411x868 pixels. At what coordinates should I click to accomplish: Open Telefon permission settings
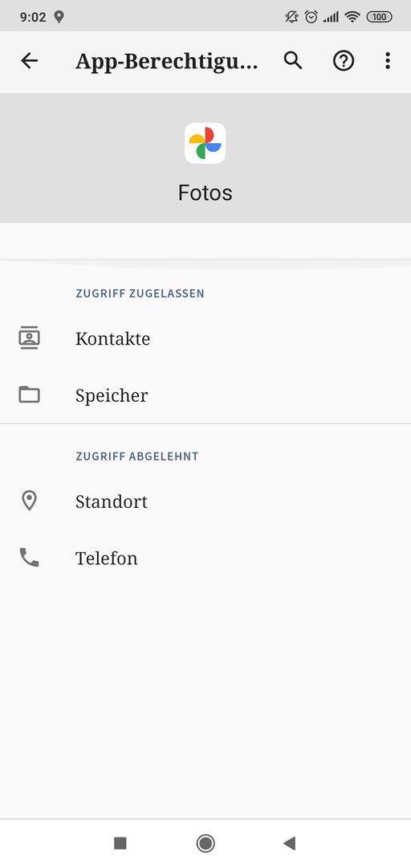pos(205,558)
